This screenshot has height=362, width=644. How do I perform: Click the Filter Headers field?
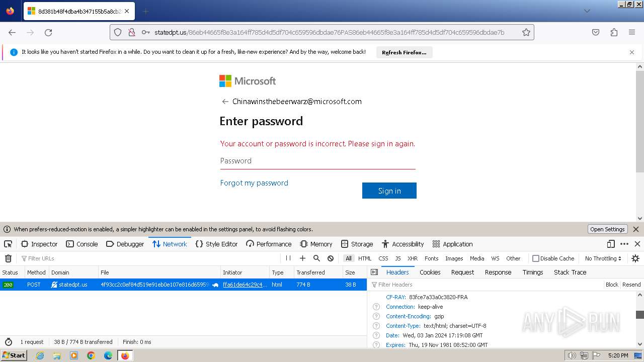[486, 285]
